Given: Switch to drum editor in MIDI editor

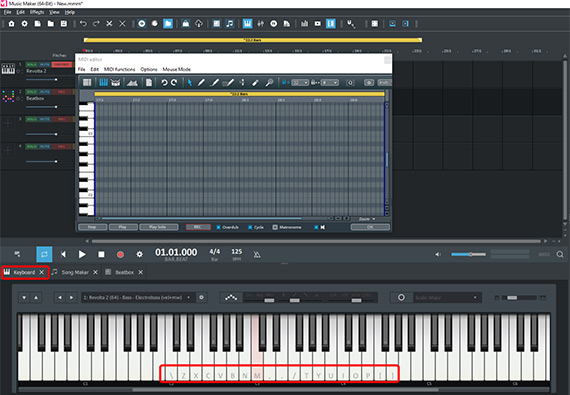Looking at the screenshot, I should 116,82.
